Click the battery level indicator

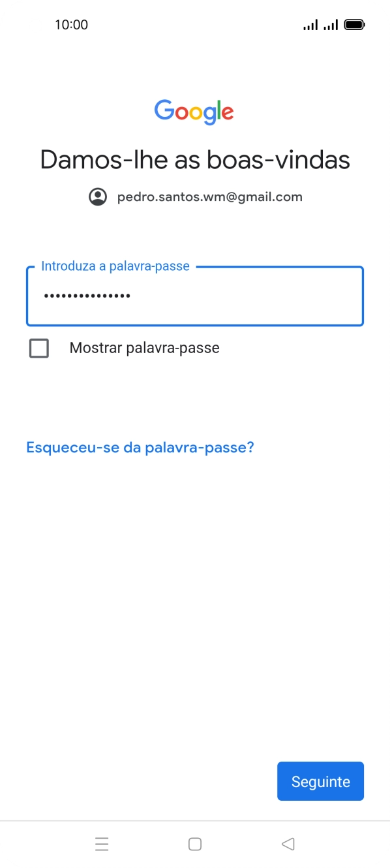(x=354, y=24)
